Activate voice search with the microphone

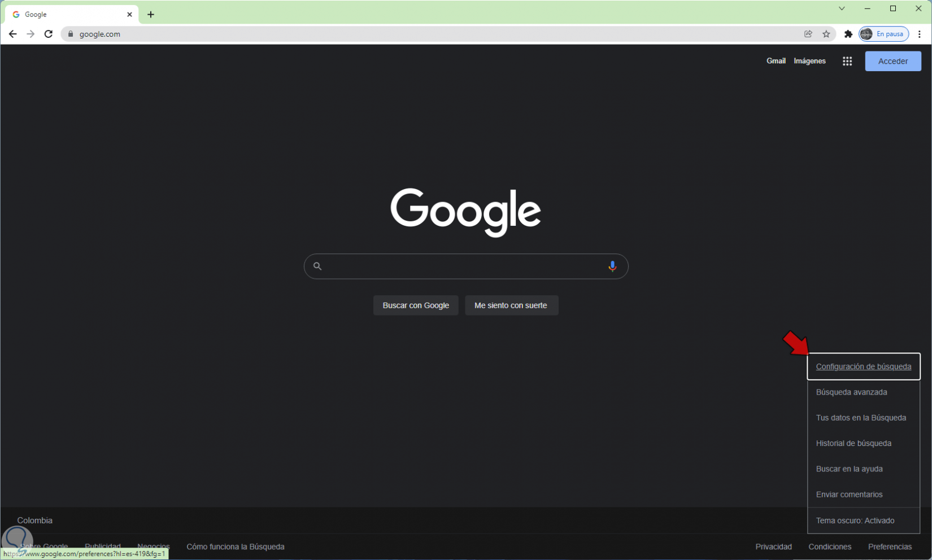pyautogui.click(x=612, y=266)
